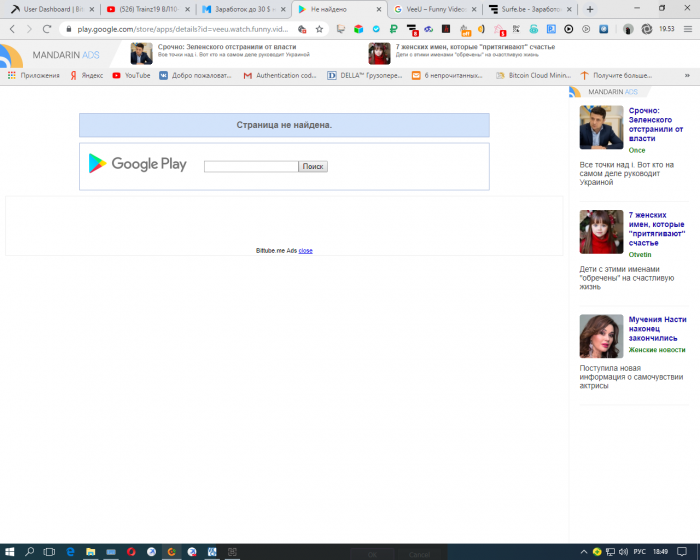The width and height of the screenshot is (700, 560).
Task: Click the black play circle extension icon
Action: [568, 29]
